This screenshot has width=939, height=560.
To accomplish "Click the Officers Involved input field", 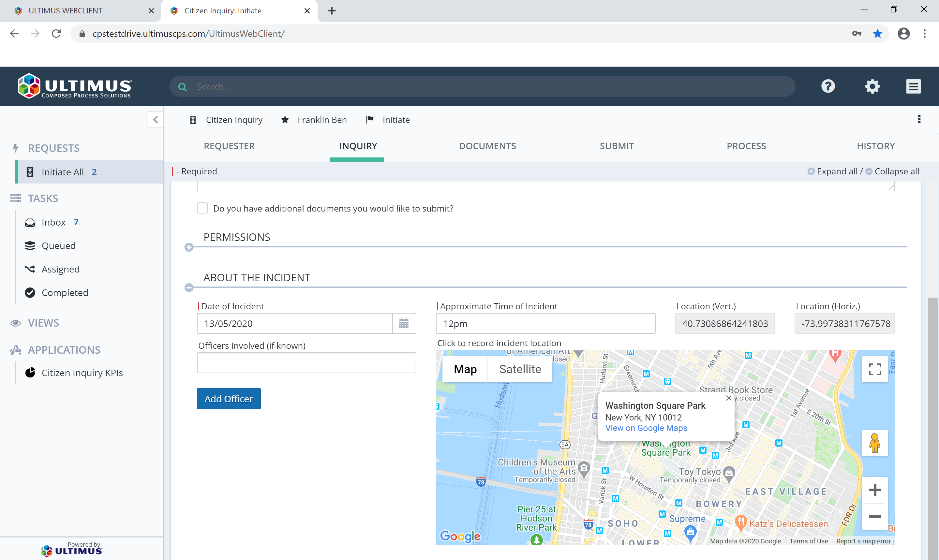I will (306, 363).
